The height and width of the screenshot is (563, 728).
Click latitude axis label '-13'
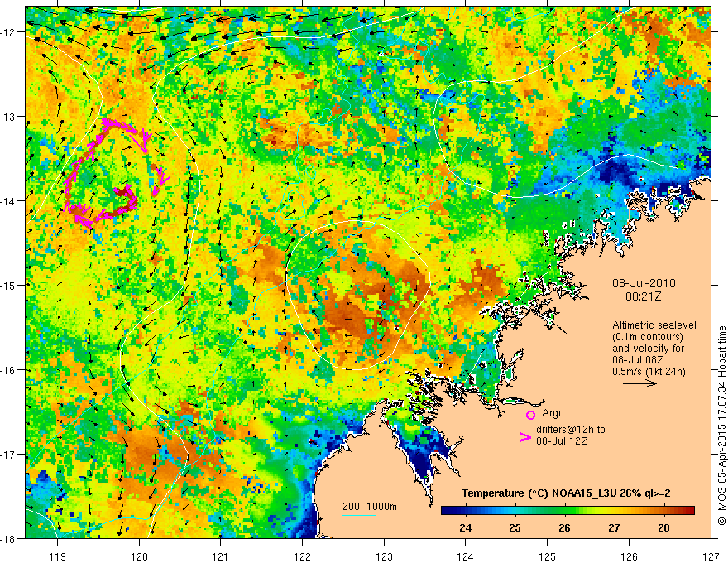[x=8, y=117]
